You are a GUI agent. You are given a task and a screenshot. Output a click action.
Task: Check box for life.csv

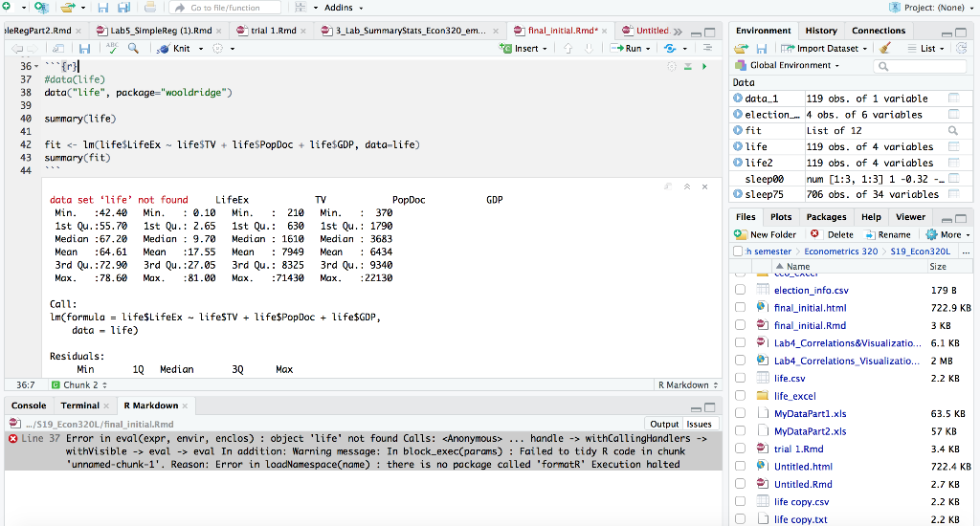(x=740, y=378)
